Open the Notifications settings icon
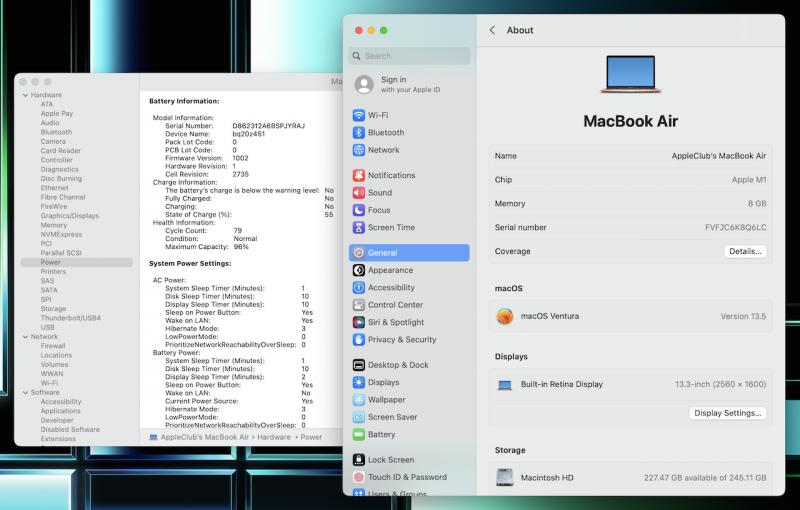 (359, 175)
